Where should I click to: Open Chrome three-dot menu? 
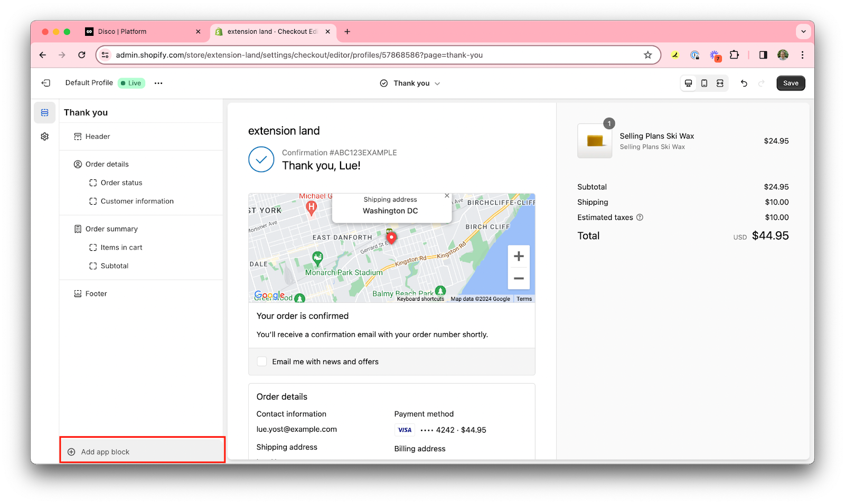802,55
